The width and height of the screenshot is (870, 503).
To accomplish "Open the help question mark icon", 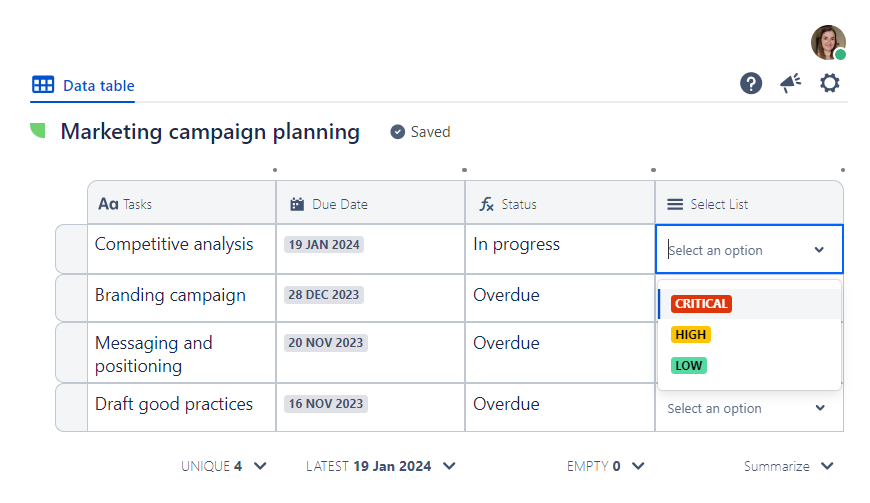I will click(751, 83).
